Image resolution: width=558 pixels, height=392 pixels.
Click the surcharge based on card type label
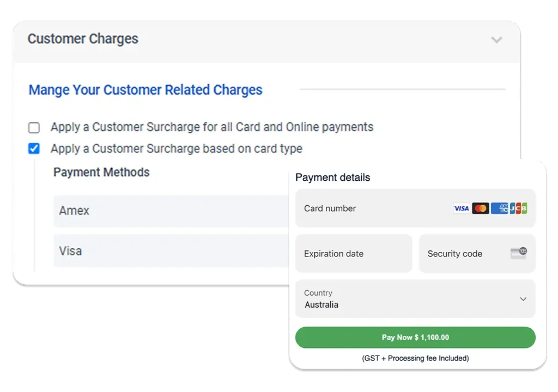pyautogui.click(x=177, y=148)
